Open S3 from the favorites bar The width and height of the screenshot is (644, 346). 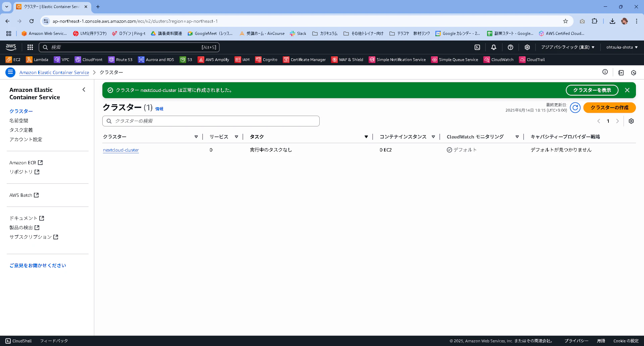coord(186,60)
